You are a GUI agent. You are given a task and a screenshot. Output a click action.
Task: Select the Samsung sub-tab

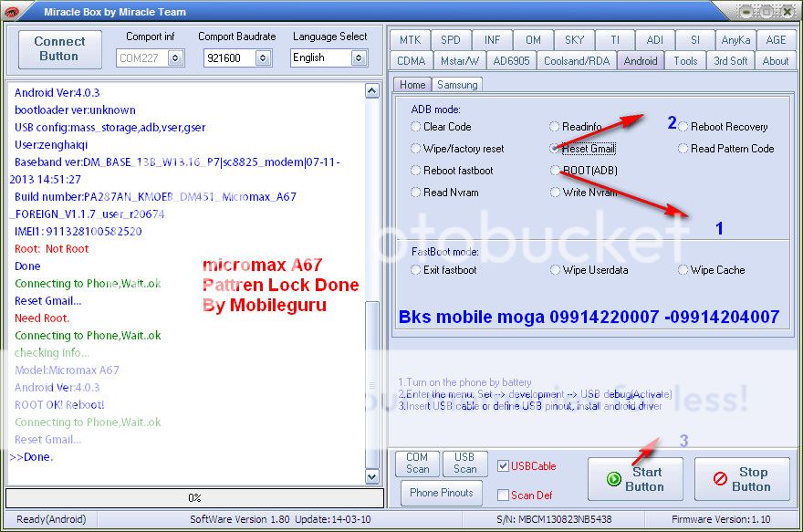pos(457,85)
